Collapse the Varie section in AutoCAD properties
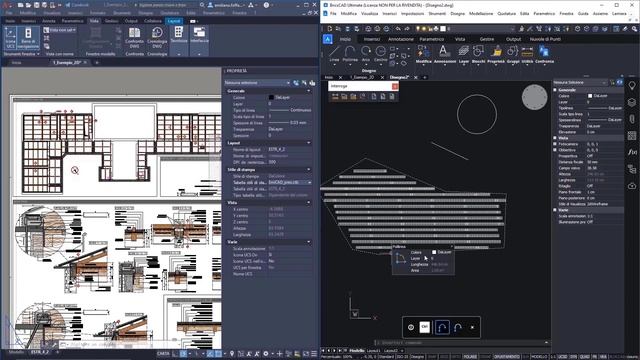640x360 pixels. (309, 242)
